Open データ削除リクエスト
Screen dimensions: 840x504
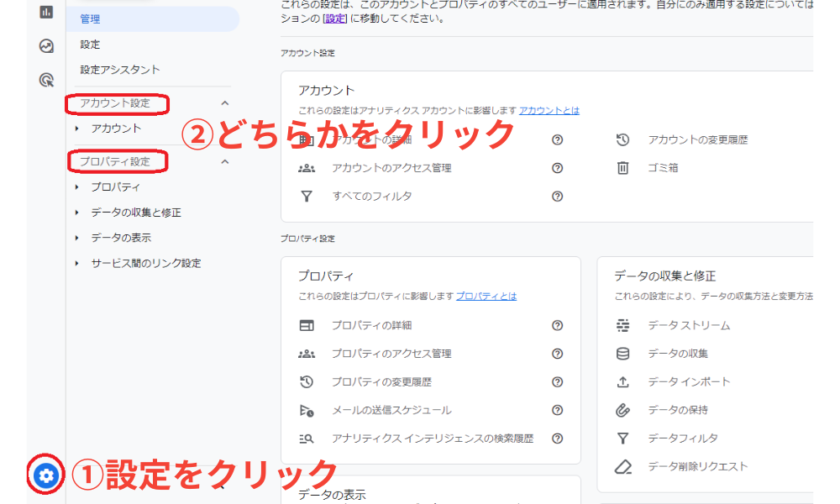pos(700,466)
